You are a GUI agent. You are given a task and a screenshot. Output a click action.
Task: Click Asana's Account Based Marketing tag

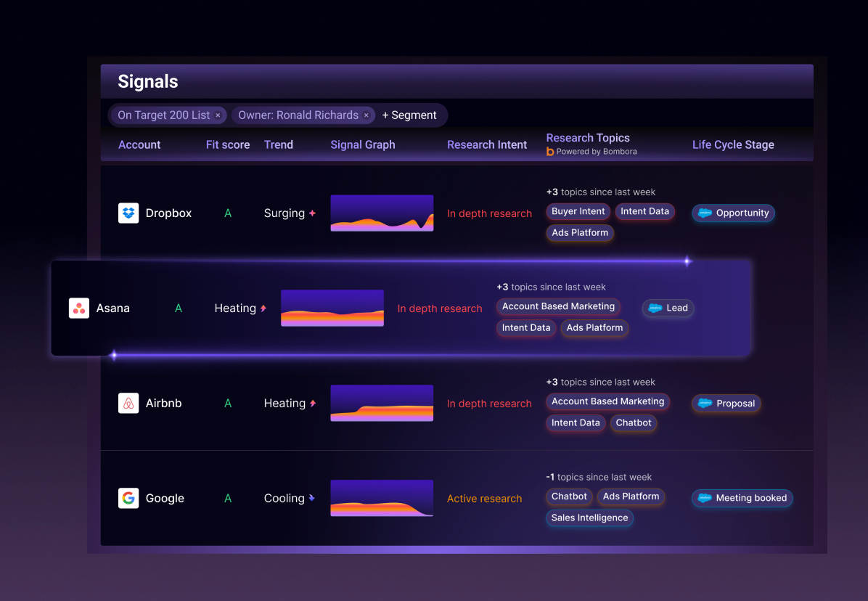pyautogui.click(x=558, y=306)
